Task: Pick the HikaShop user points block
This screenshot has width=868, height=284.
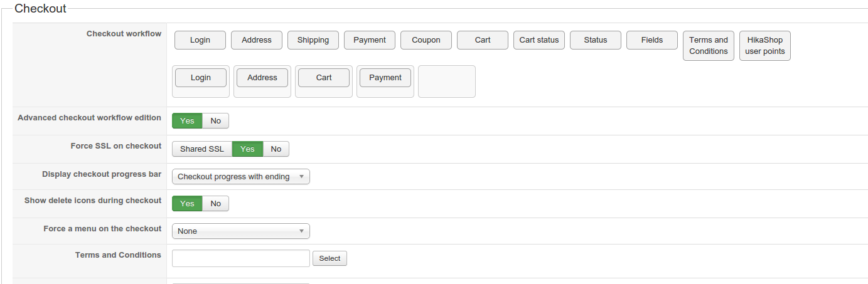Action: [764, 46]
